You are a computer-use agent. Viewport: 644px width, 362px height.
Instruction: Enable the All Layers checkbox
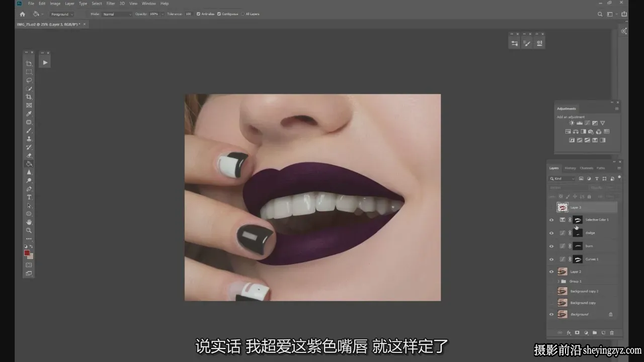(243, 14)
